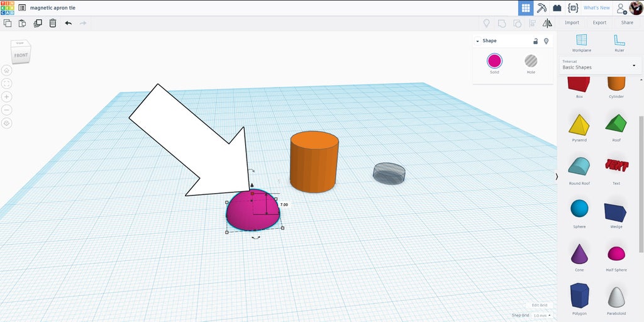
Task: Pick the Box shape
Action: pyautogui.click(x=579, y=87)
